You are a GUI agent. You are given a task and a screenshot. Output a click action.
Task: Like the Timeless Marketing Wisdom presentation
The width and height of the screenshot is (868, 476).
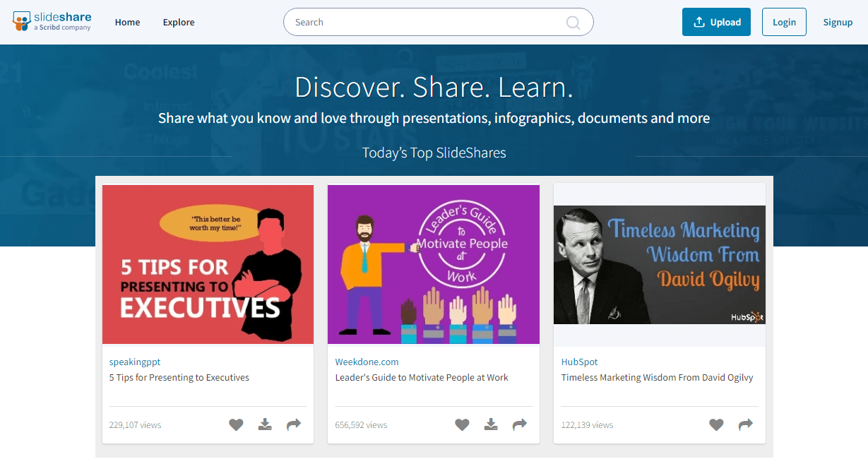716,424
